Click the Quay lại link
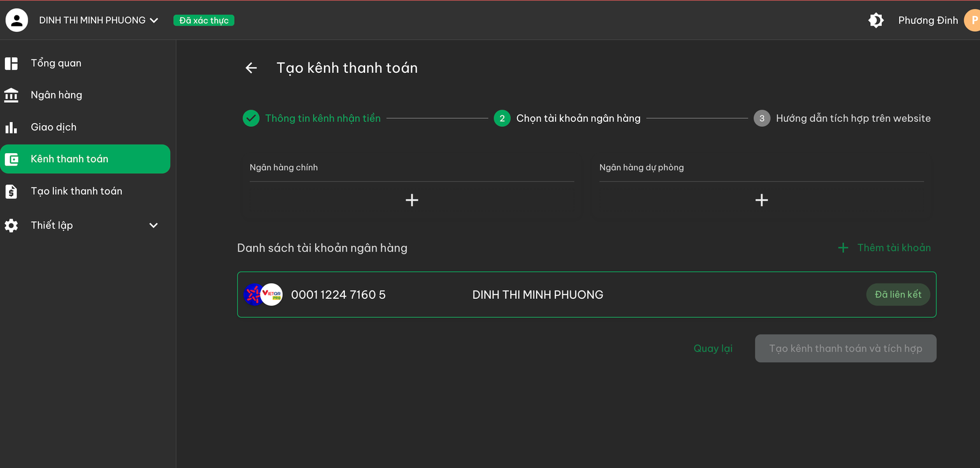The height and width of the screenshot is (468, 980). (713, 349)
